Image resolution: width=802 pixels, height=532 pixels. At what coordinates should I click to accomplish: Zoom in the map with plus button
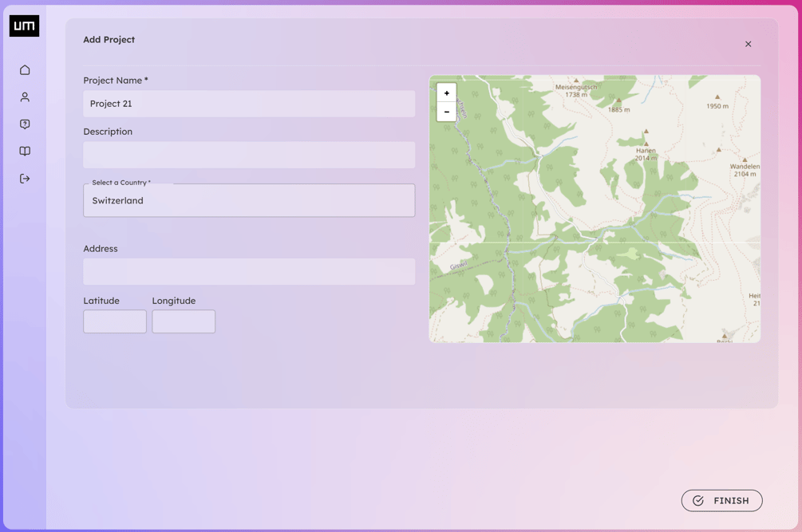click(447, 93)
